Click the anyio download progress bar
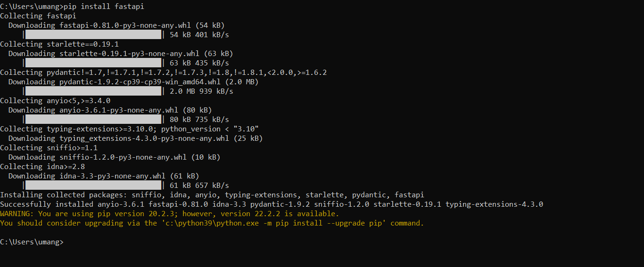This screenshot has width=644, height=267. (93, 120)
